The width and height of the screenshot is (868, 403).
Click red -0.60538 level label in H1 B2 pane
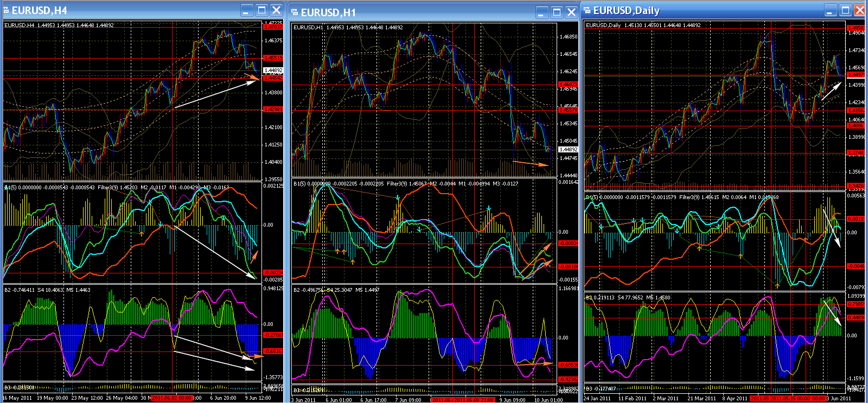click(568, 364)
